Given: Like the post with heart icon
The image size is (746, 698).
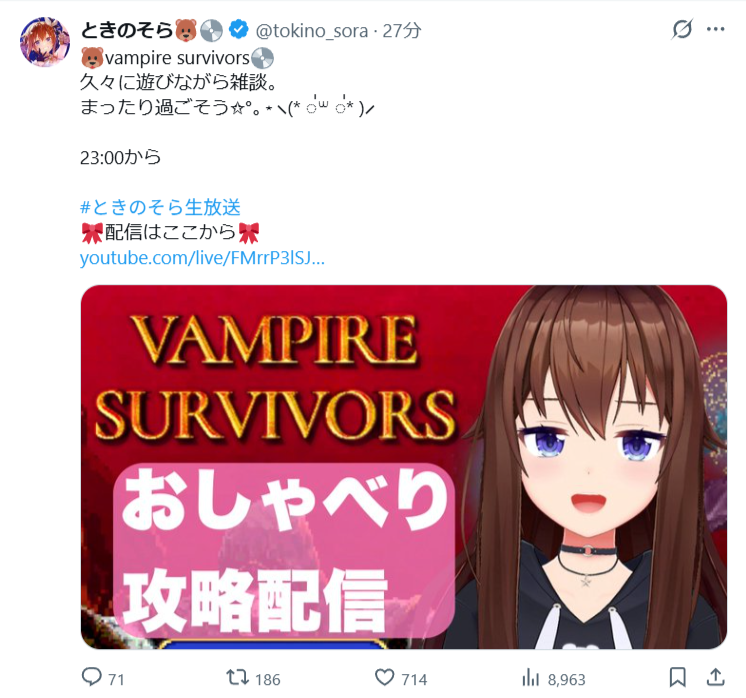Looking at the screenshot, I should (384, 678).
